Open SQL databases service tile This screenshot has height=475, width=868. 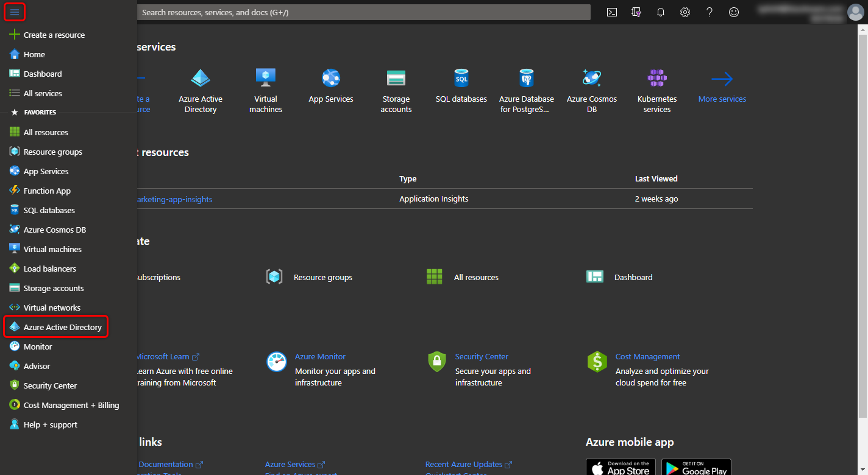coord(461,85)
